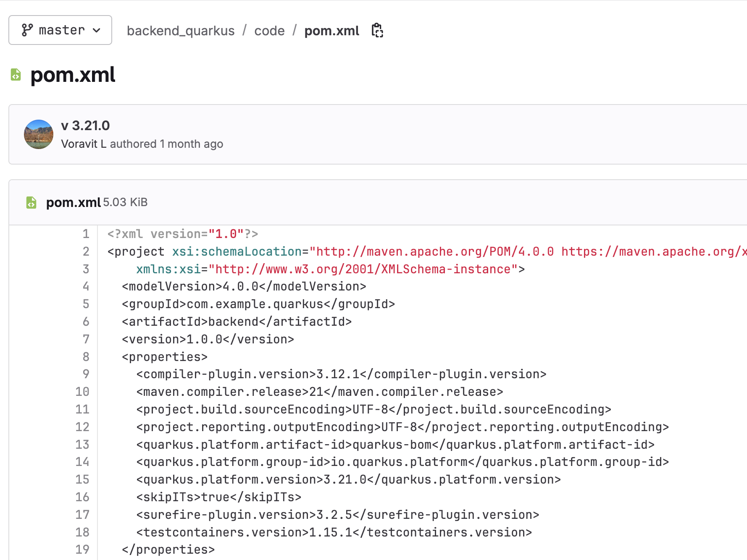The width and height of the screenshot is (747, 560).
Task: Select line number 10
Action: click(x=82, y=392)
